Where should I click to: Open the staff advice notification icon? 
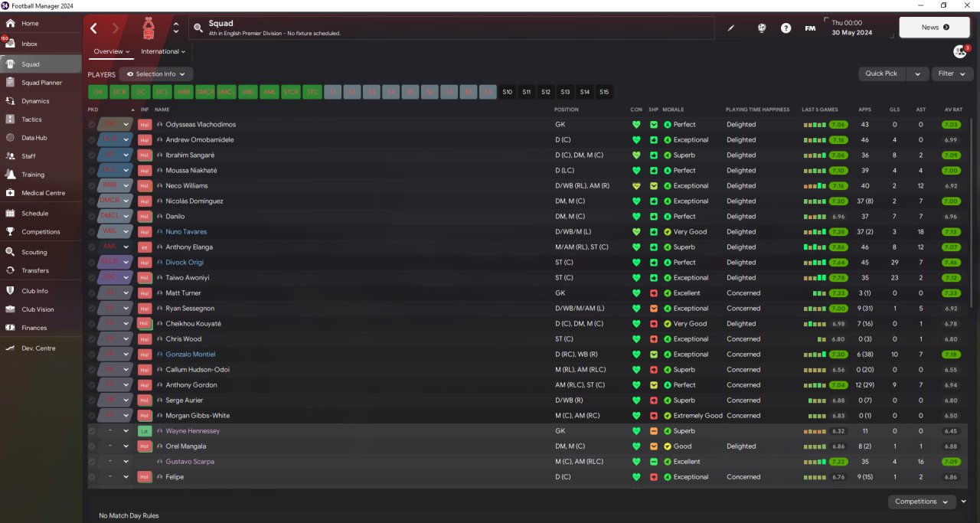(x=959, y=51)
